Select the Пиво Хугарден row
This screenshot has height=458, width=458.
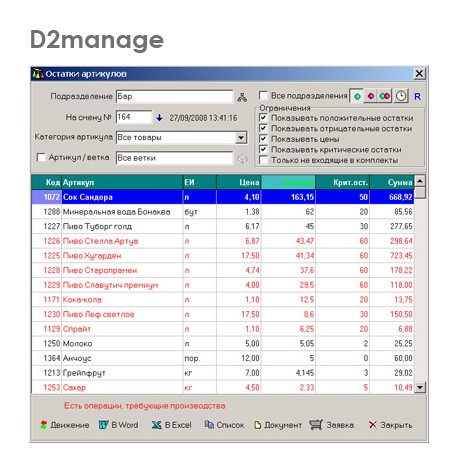pyautogui.click(x=223, y=256)
